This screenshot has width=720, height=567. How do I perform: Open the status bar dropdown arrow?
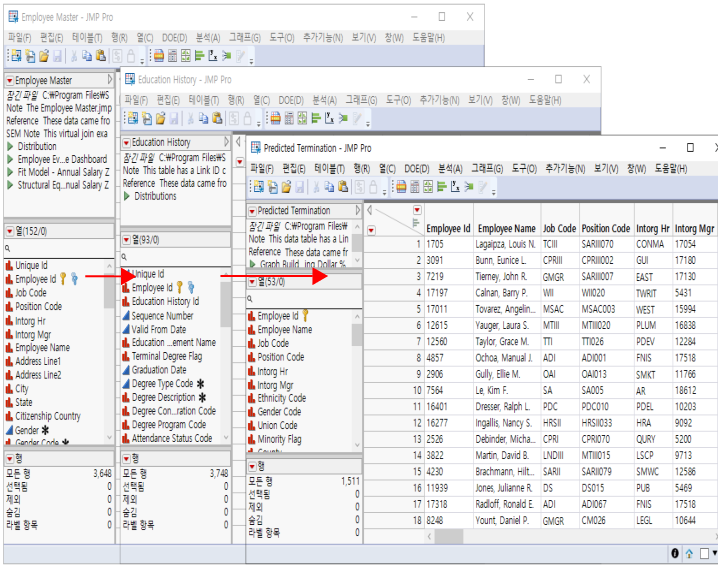(x=714, y=553)
